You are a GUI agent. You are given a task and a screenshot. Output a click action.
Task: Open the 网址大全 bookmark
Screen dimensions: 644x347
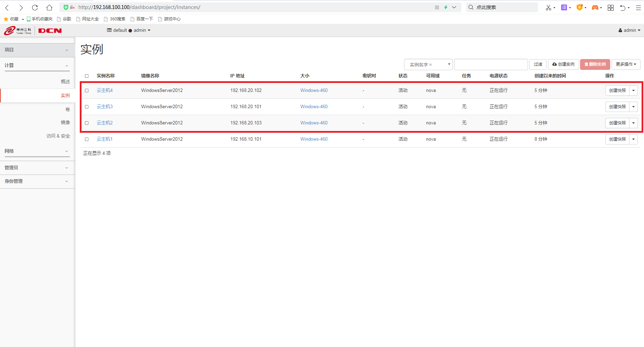coord(88,19)
